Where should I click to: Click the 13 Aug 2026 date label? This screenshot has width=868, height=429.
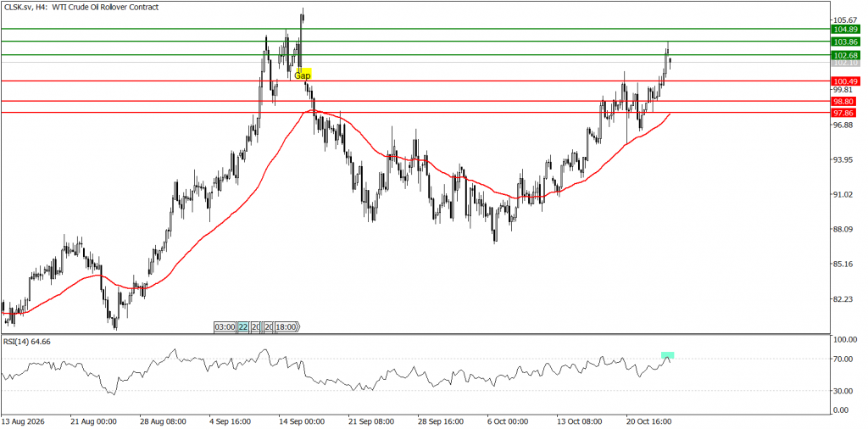pyautogui.click(x=23, y=421)
